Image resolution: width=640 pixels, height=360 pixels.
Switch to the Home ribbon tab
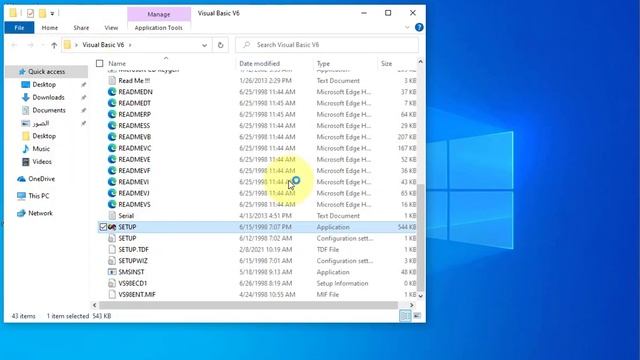pos(49,28)
